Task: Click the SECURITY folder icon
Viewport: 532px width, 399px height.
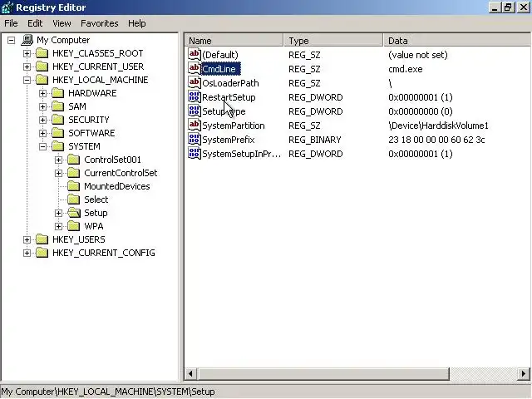Action: pos(58,120)
